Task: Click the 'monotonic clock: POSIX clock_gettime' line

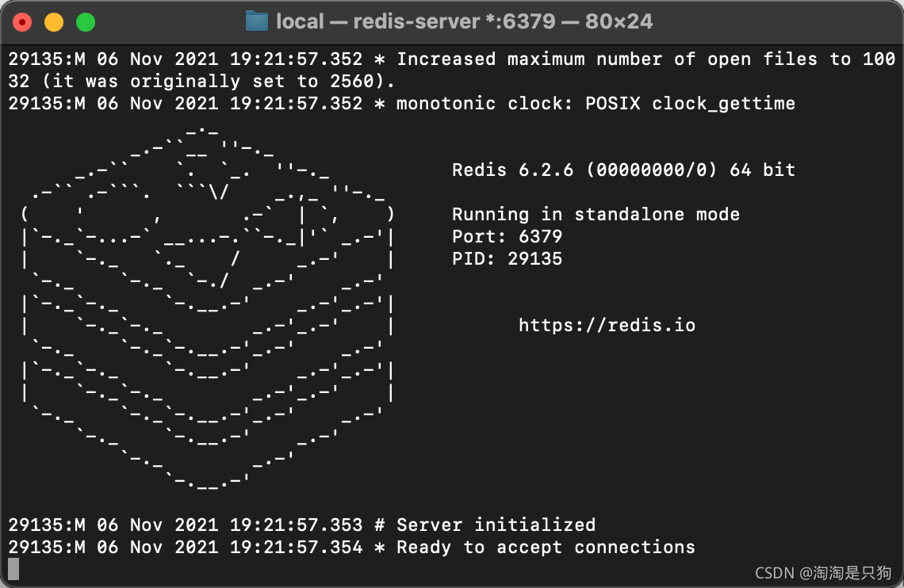Action: pyautogui.click(x=401, y=104)
